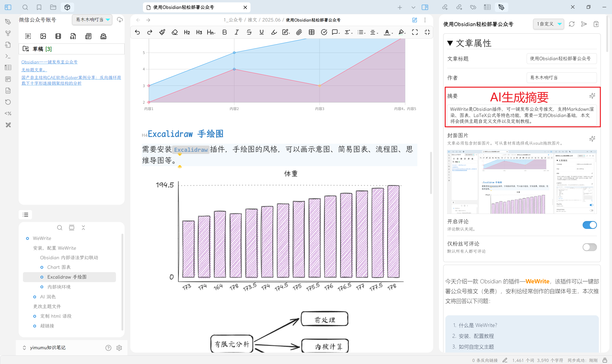Click the strikethrough formatting icon
612x364 pixels.
[x=249, y=32]
